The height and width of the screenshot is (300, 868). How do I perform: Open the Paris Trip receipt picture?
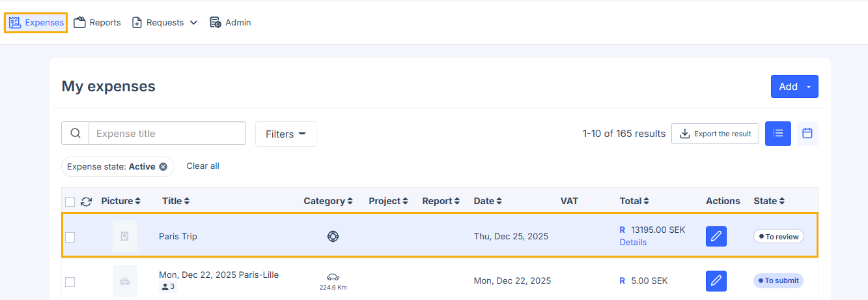[124, 236]
